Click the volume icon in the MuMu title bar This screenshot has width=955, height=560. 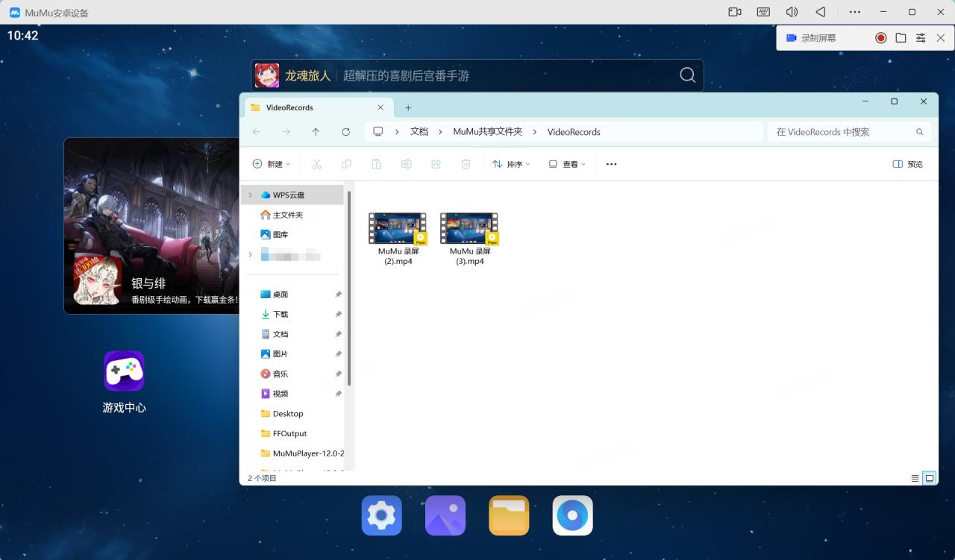coord(792,12)
